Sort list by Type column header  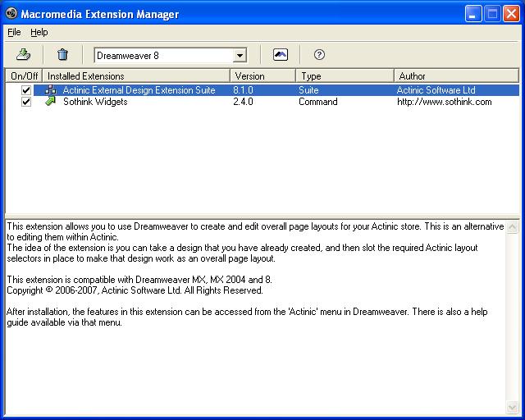tap(343, 76)
